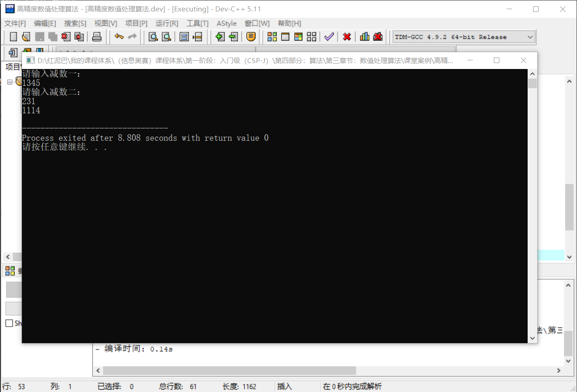Click the green plus Add to project icon
The width and height of the screenshot is (577, 392).
(x=220, y=37)
